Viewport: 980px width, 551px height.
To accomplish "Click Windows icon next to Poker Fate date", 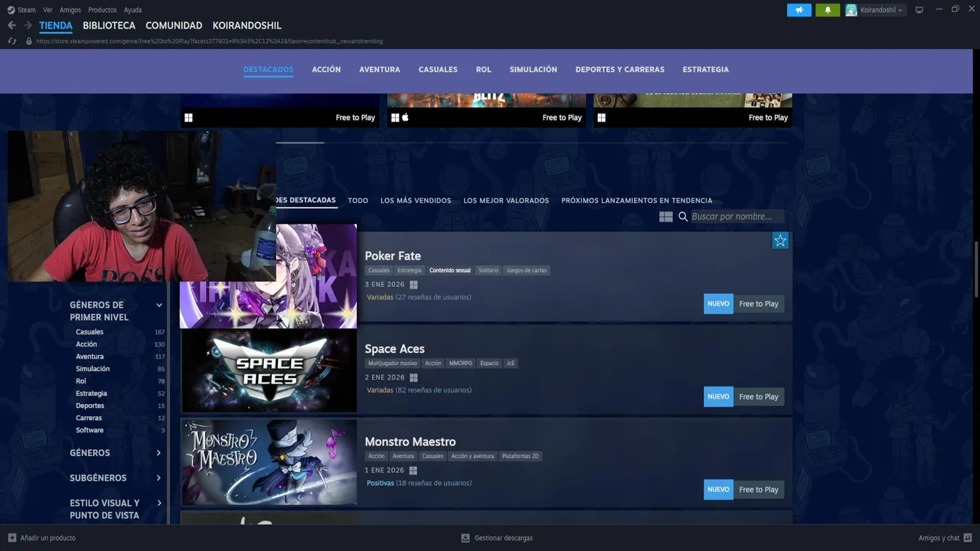I will pyautogui.click(x=413, y=285).
